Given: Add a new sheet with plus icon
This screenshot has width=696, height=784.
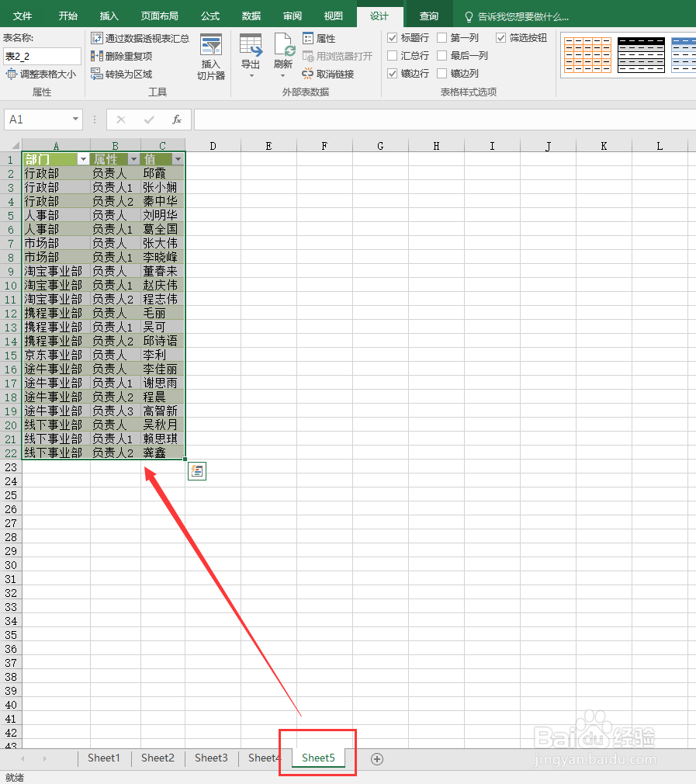Looking at the screenshot, I should 377,759.
